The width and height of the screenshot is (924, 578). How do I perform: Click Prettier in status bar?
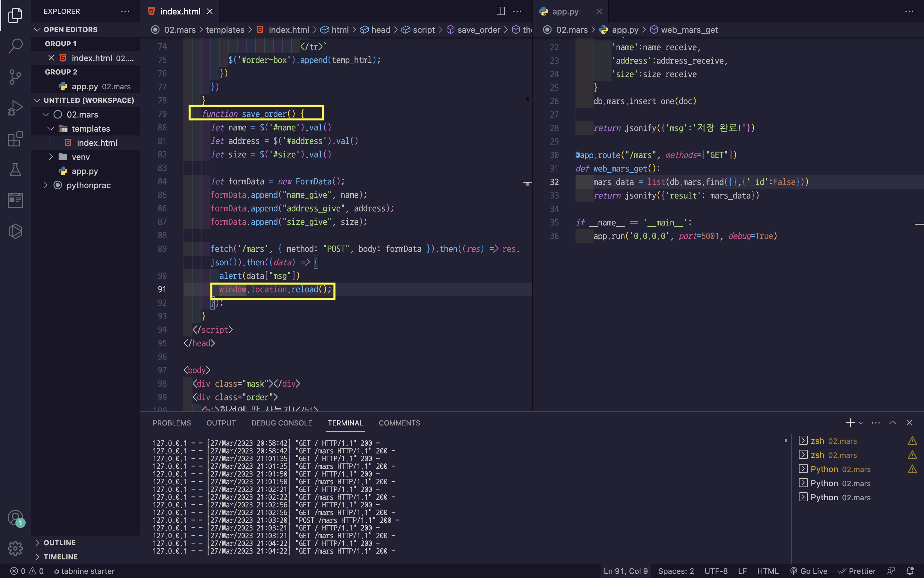pos(857,571)
